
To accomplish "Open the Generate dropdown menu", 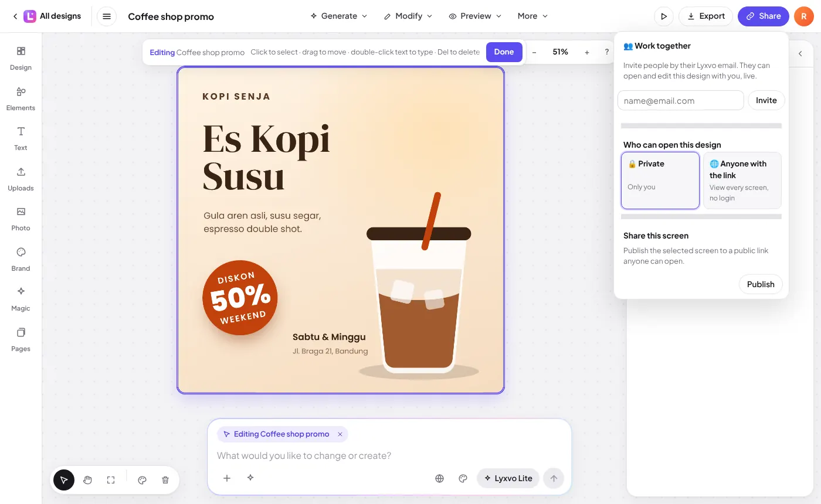I will click(x=339, y=16).
